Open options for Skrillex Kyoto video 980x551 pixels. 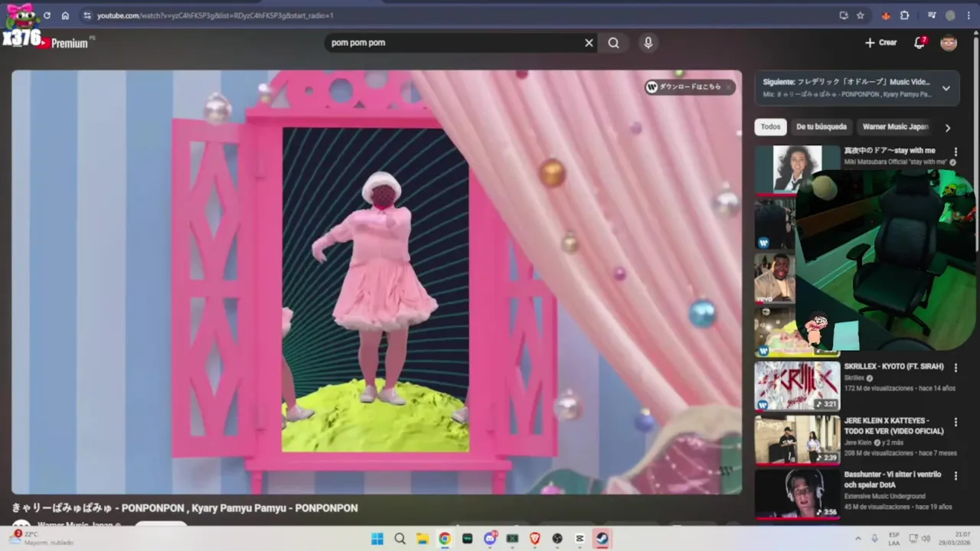(x=955, y=367)
